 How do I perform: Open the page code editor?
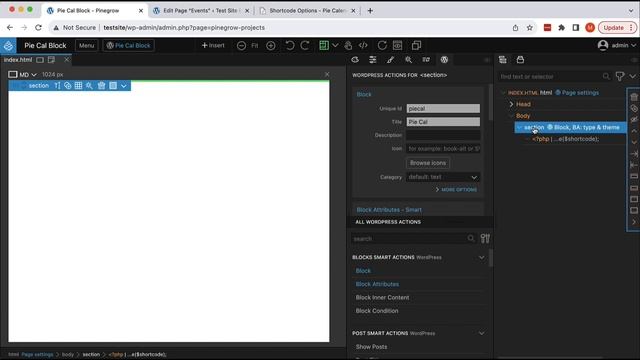point(363,45)
